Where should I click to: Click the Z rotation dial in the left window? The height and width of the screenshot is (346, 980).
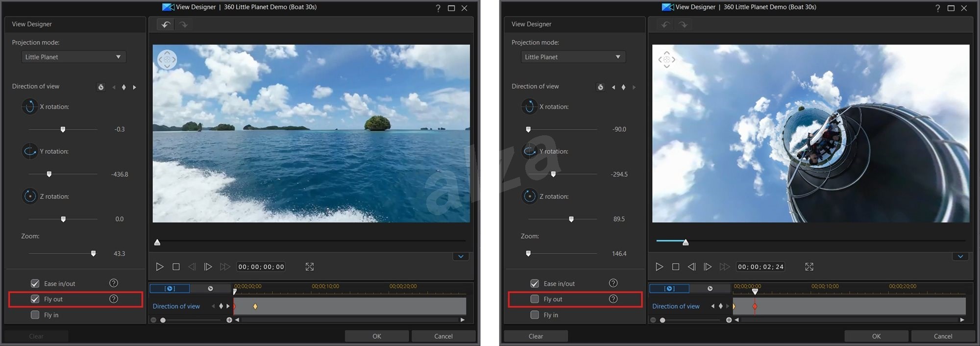click(29, 197)
